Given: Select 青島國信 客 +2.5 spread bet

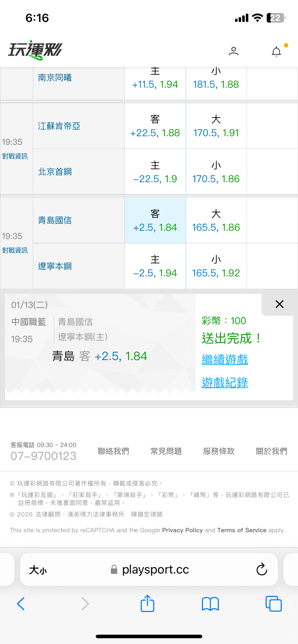Looking at the screenshot, I should point(155,220).
